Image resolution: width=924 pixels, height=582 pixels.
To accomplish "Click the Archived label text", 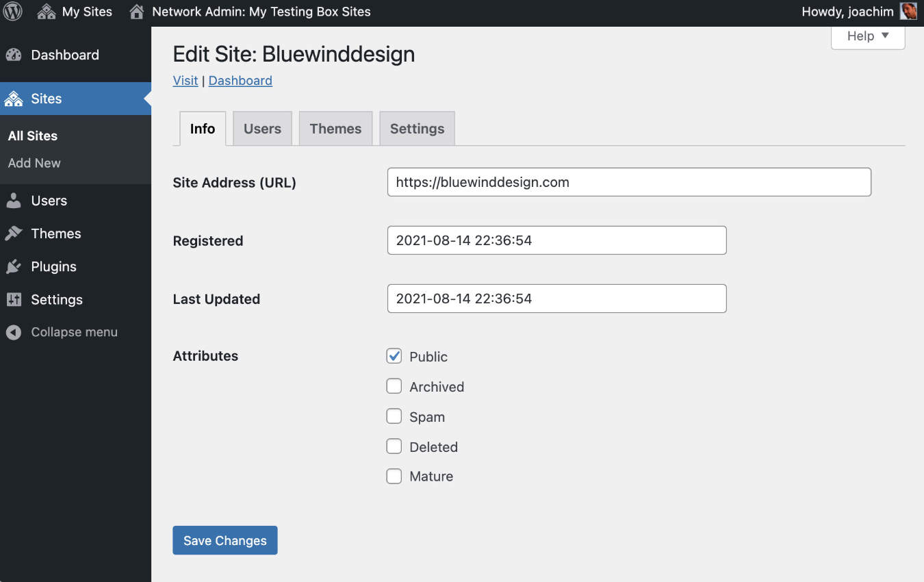I will pyautogui.click(x=437, y=387).
